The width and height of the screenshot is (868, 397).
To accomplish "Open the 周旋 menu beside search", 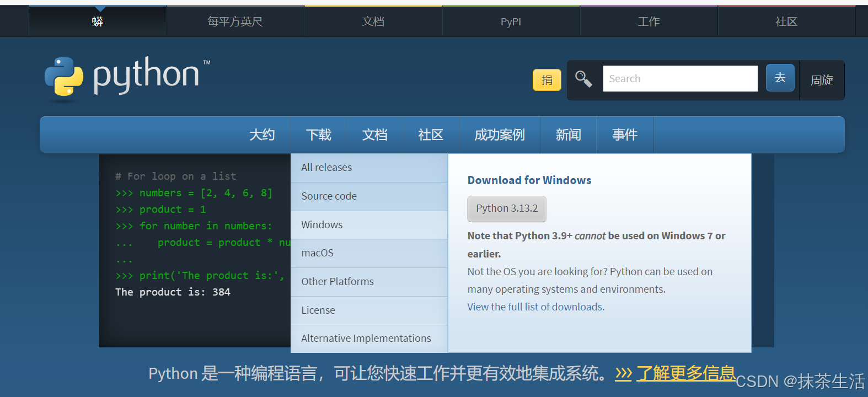I will click(822, 80).
